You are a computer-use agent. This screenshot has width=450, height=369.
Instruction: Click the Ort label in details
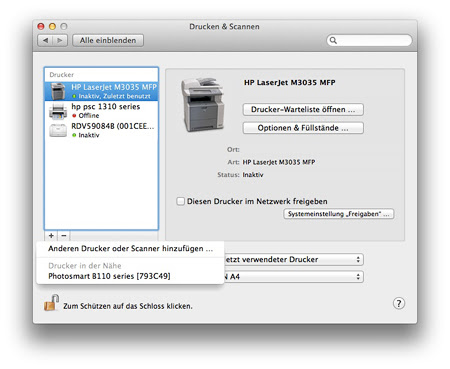tap(233, 150)
